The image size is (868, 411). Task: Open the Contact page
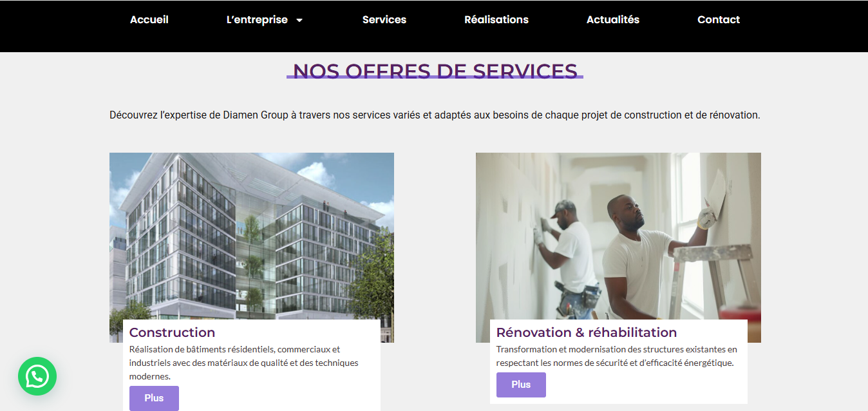[719, 19]
